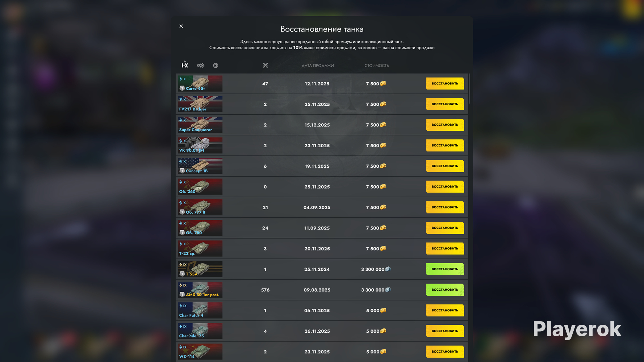Sort by vehicle type icon
This screenshot has width=644, height=362.
[x=201, y=66]
